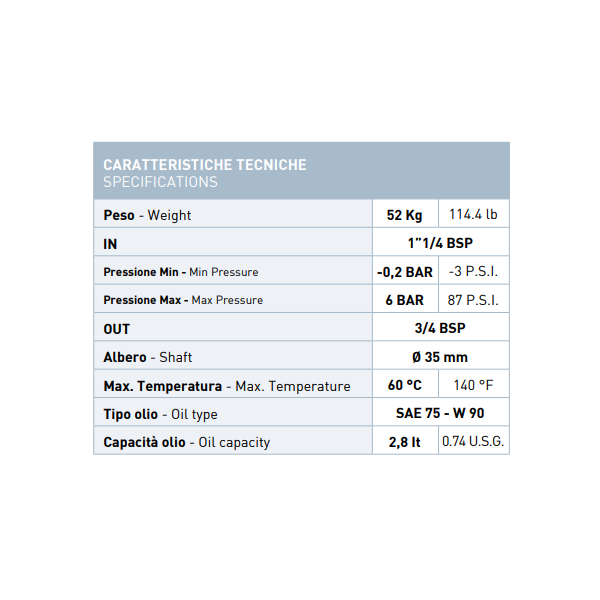The height and width of the screenshot is (600, 600).
Task: Select the 1"1/4 BSP inlet value
Action: 439,243
